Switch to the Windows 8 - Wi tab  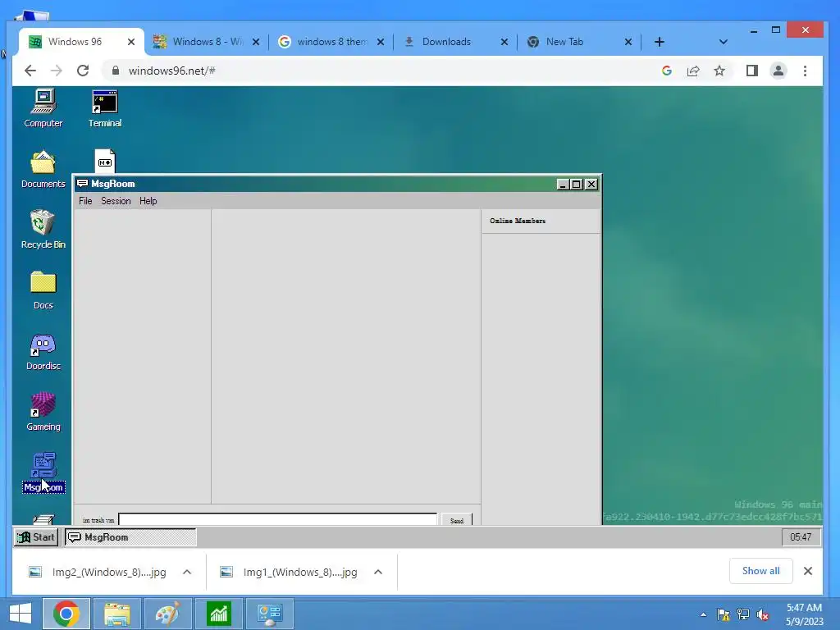[x=207, y=42]
